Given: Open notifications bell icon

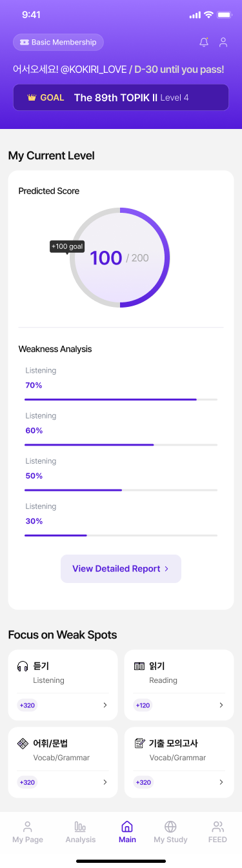Looking at the screenshot, I should tap(204, 43).
